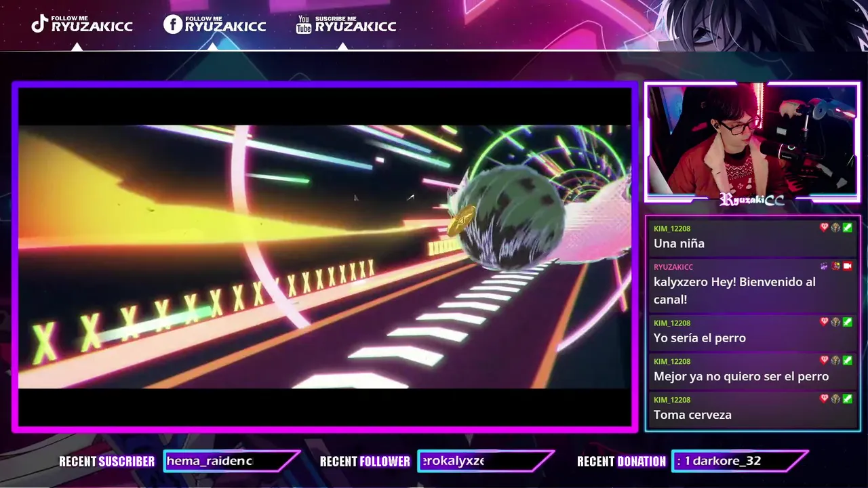Click the main gameplay video frame
The image size is (868, 488).
pyautogui.click(x=324, y=257)
